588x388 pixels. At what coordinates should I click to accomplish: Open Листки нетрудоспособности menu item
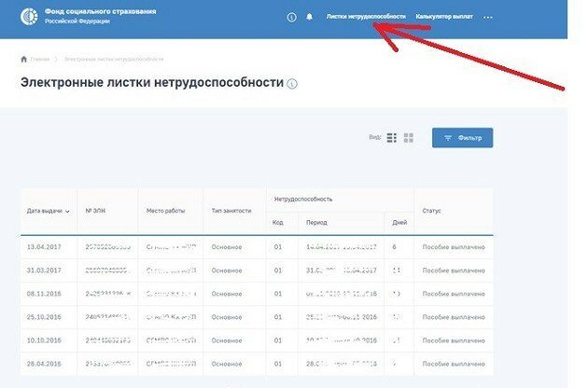(x=366, y=17)
